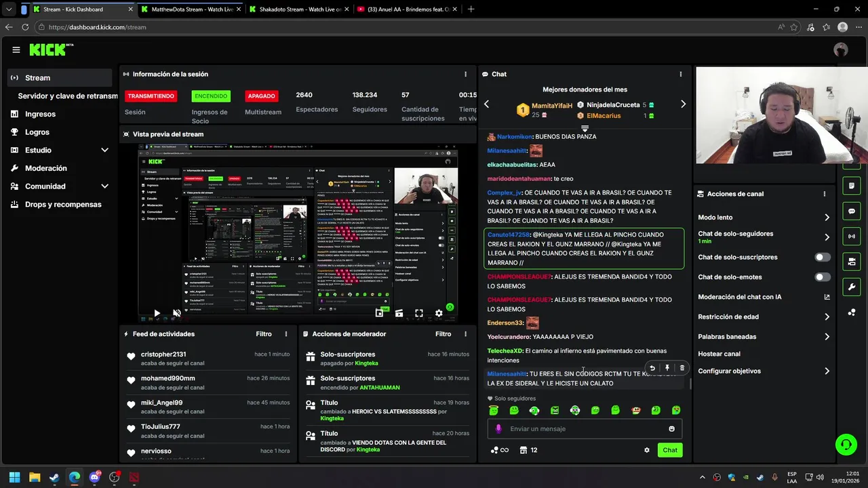Image resolution: width=868 pixels, height=488 pixels.
Task: Open Modo lento options
Action: click(764, 218)
